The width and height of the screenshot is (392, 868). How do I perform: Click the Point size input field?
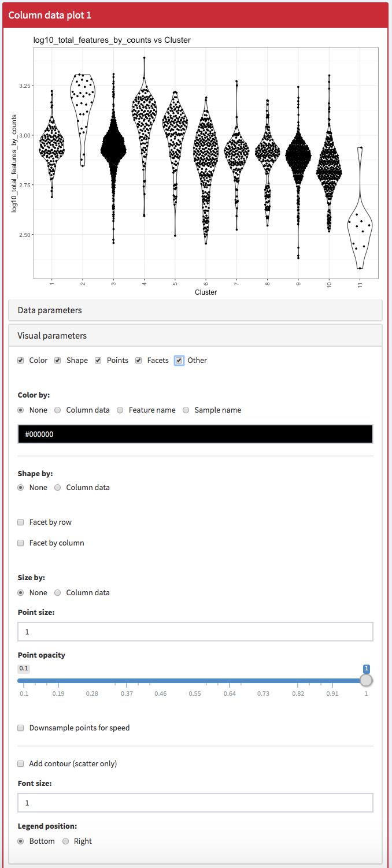pos(195,632)
